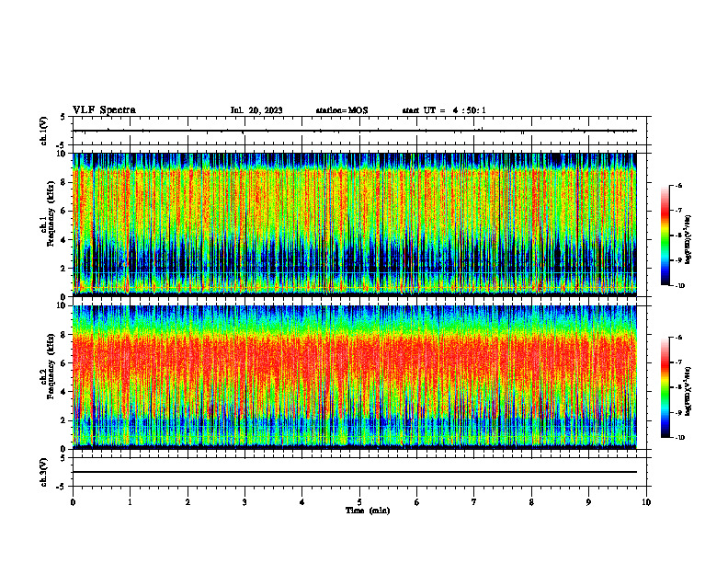The height and width of the screenshot is (563, 728).
Task: Click the "4" kHz tick of ch.1 spectrogram
Action: [64, 240]
